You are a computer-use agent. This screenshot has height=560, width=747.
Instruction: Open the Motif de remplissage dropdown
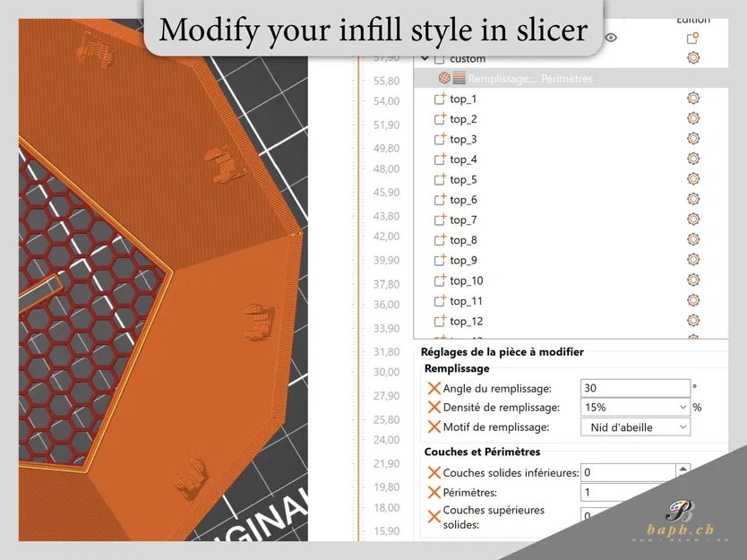click(636, 427)
